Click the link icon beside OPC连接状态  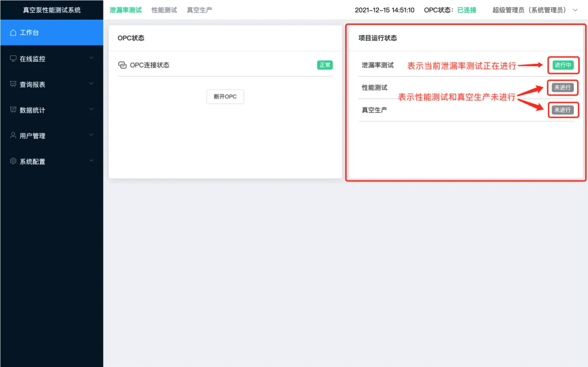tap(122, 65)
